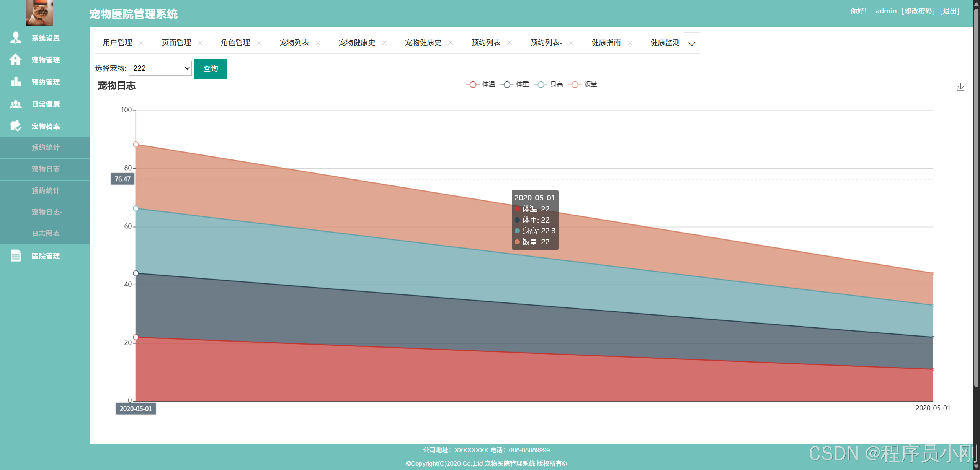Viewport: 980px width, 470px height.
Task: Click the Pet Archive sidebar icon
Action: tap(16, 126)
